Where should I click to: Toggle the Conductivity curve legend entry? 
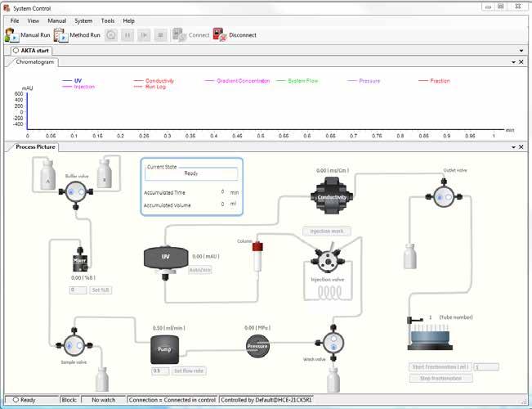pos(154,81)
